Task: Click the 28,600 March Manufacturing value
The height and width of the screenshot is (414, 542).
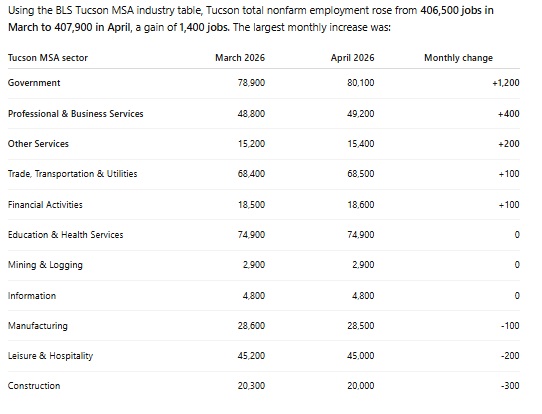Action: (x=251, y=326)
